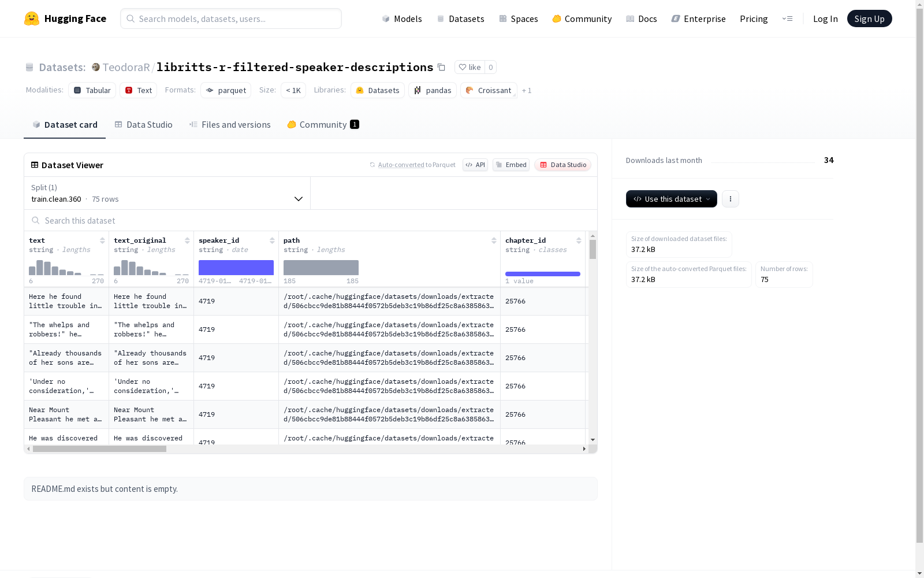924x578 pixels.
Task: Click the table vertical scrollbar thumb
Action: (x=593, y=249)
